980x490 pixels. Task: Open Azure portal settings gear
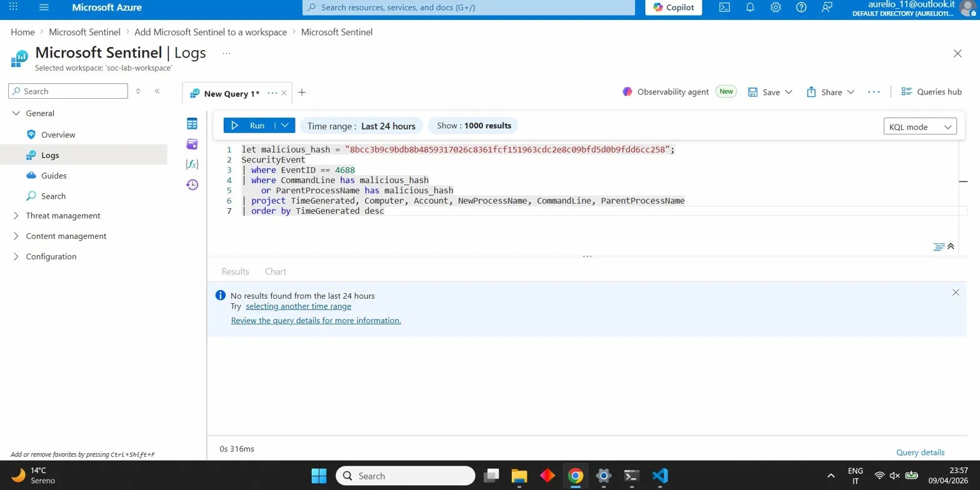click(776, 7)
